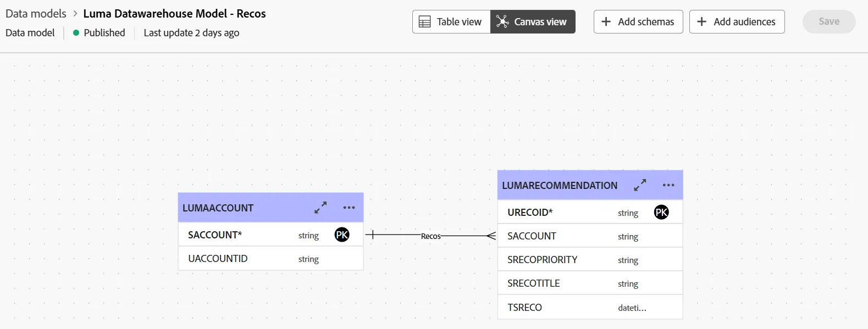Expand the LUMAACCOUNT table card
868x329 pixels.
tap(320, 208)
